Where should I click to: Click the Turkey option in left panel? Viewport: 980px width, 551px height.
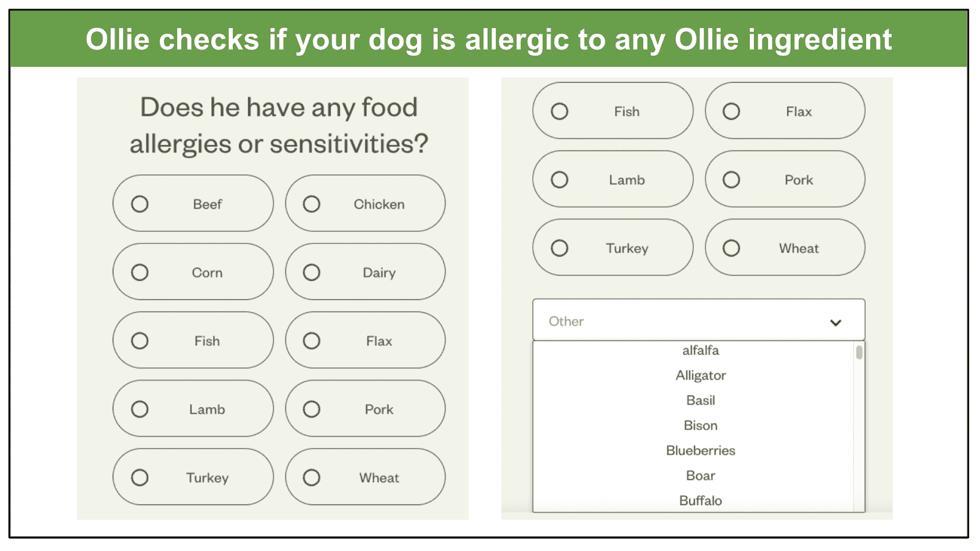point(193,477)
